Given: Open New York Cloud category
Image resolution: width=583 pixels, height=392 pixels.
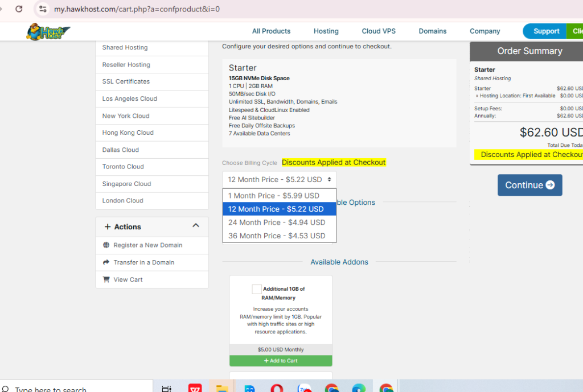Looking at the screenshot, I should pos(152,116).
